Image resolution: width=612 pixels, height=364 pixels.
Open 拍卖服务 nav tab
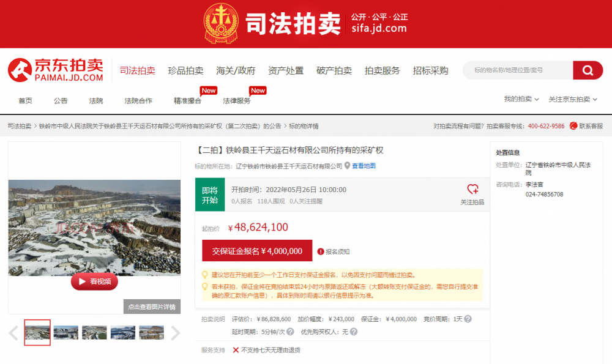pos(382,70)
